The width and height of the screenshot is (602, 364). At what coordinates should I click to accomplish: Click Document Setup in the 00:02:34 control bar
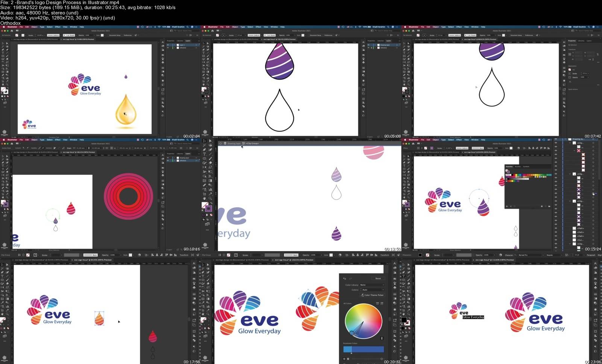pyautogui.click(x=115, y=35)
